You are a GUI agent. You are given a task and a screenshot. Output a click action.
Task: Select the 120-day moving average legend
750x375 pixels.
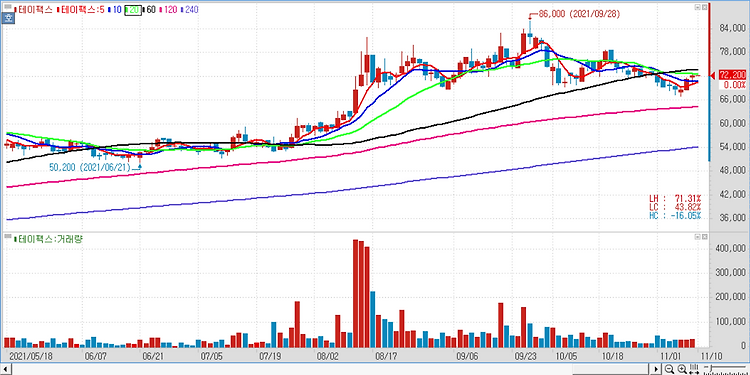169,9
